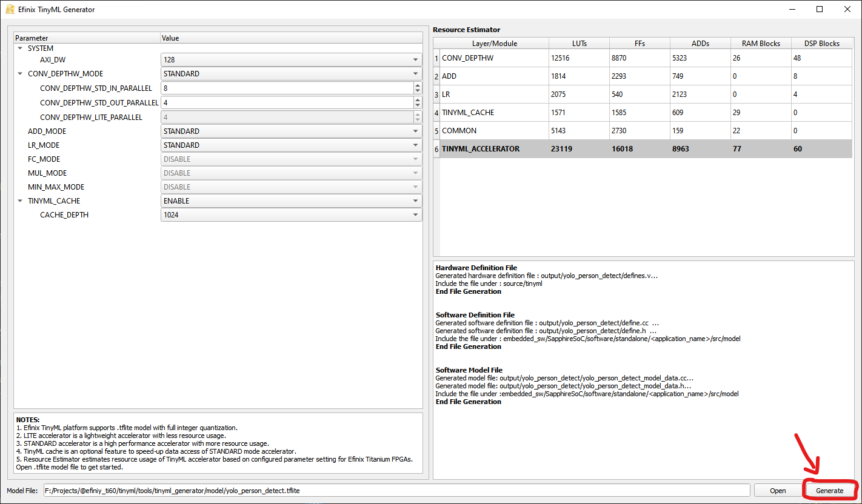Click the DSP Blocks column header
The height and width of the screenshot is (504, 862).
point(821,44)
